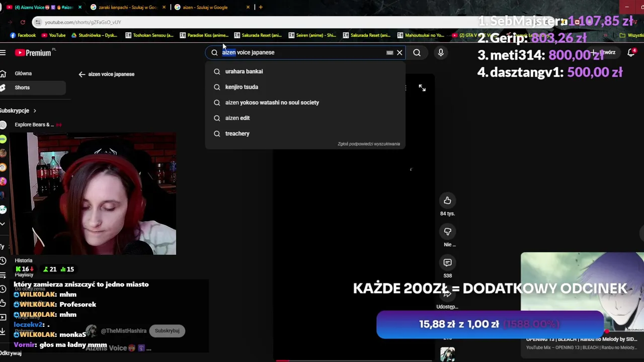
Task: Open the comments showing 538
Action: tap(447, 262)
